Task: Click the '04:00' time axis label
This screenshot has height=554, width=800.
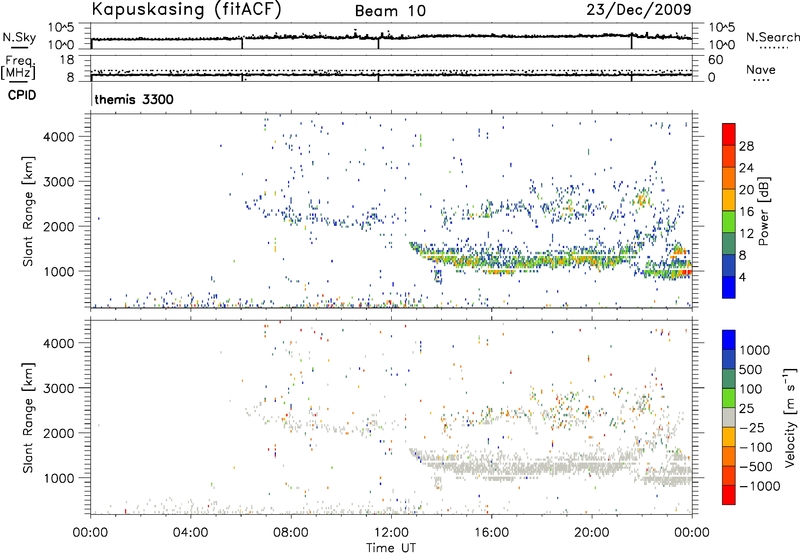Action: (191, 533)
